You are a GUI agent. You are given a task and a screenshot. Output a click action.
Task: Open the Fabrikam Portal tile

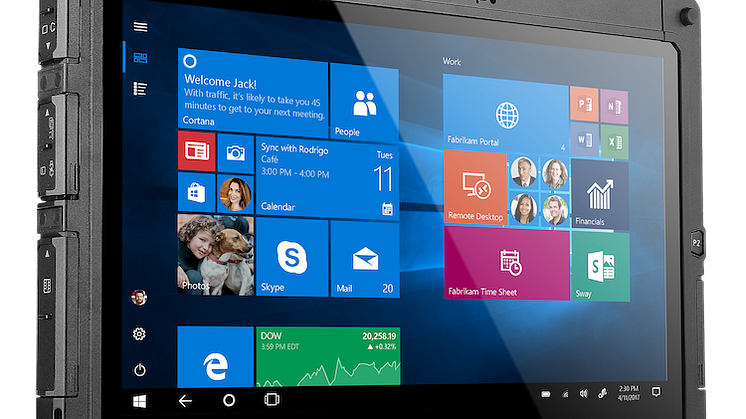click(x=505, y=118)
